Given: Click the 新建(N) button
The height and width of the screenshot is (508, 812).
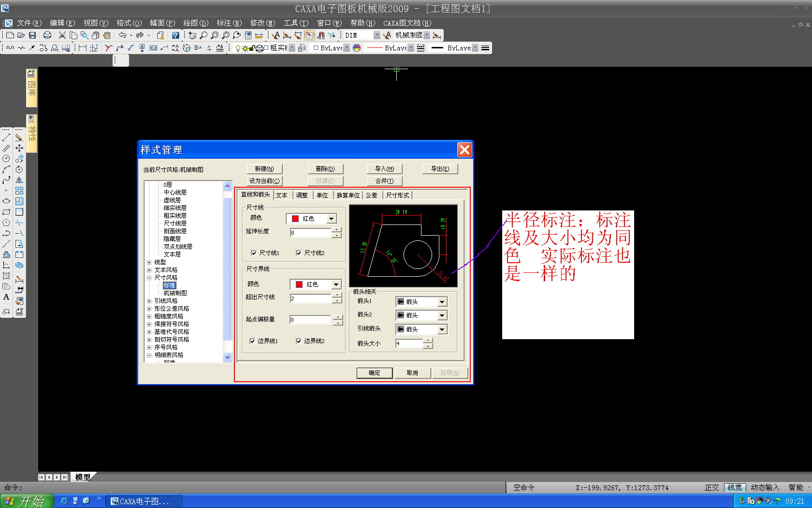Looking at the screenshot, I should (264, 169).
